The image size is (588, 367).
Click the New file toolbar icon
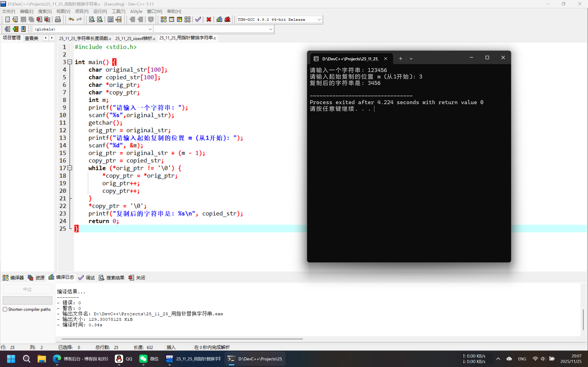(x=7, y=19)
